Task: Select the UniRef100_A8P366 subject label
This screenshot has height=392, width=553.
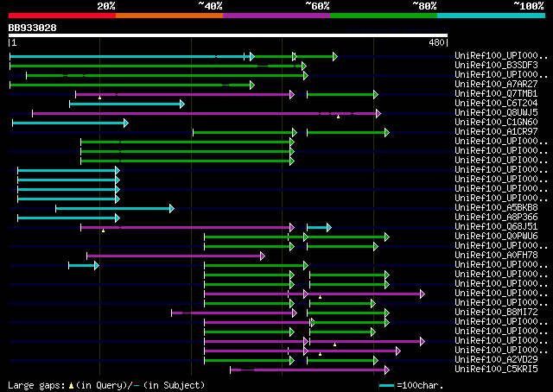Action: pos(496,217)
